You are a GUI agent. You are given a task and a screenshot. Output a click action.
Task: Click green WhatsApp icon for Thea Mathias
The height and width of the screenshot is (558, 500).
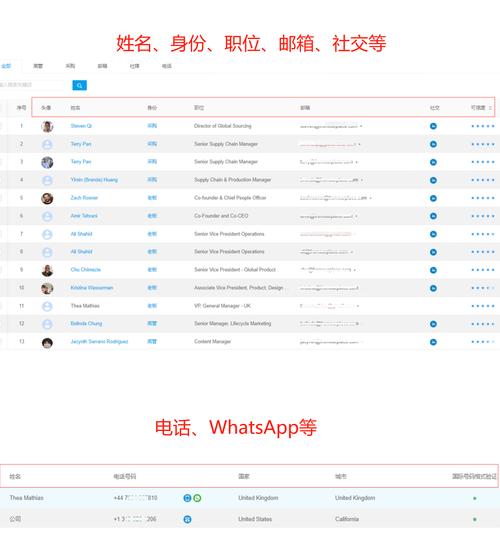(x=197, y=498)
